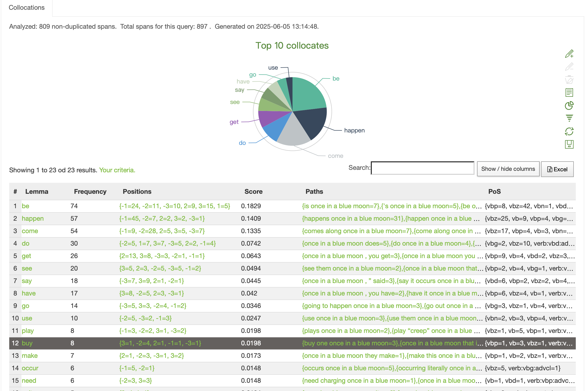This screenshot has width=588, height=391.
Task: Sort table by Frequency column header
Action: 90,192
